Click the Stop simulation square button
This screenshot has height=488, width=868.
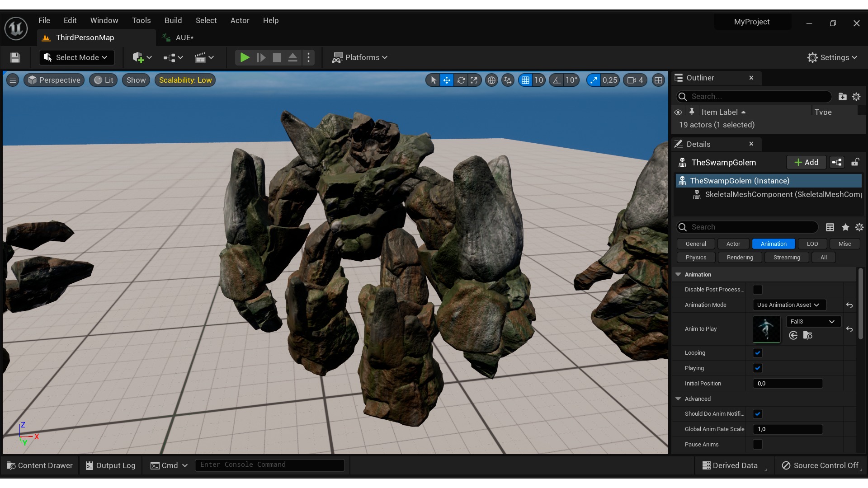(277, 57)
